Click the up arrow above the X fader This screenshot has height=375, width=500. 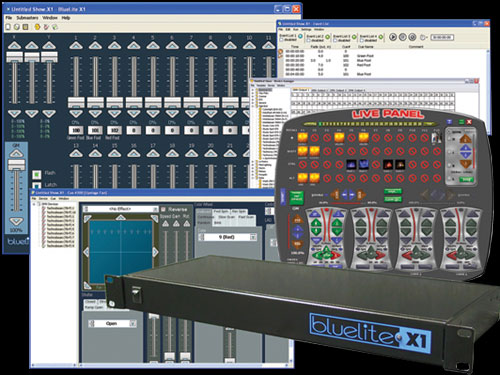coord(14,45)
